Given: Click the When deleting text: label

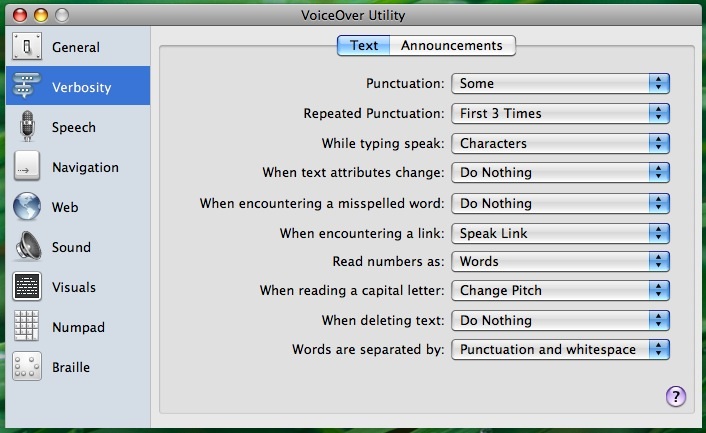Looking at the screenshot, I should pyautogui.click(x=383, y=320).
